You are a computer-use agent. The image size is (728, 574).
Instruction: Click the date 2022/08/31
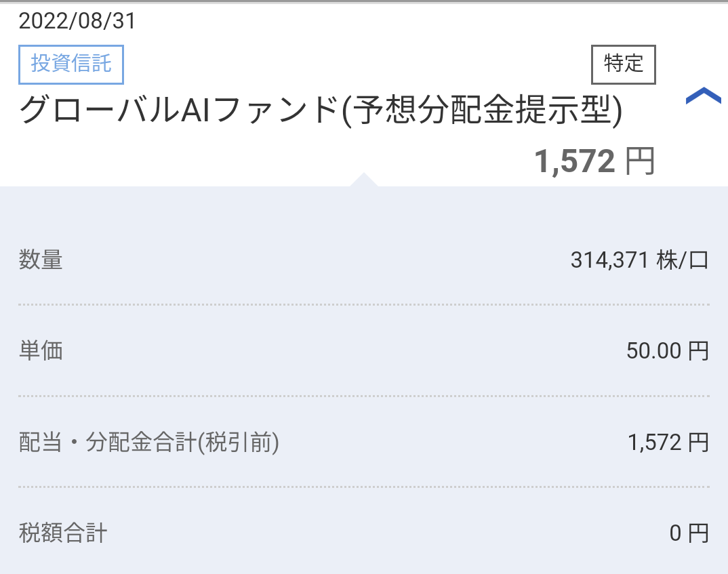coord(77,22)
